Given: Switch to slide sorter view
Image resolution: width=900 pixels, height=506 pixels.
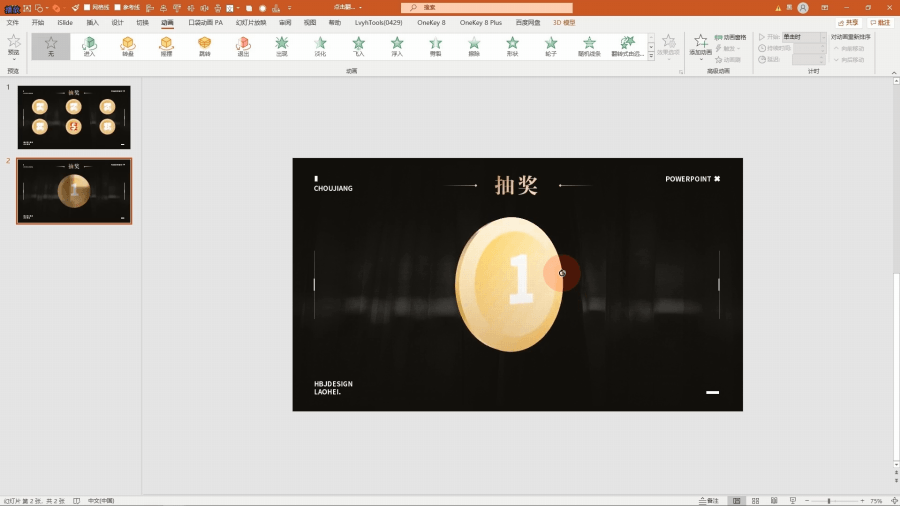Looking at the screenshot, I should pyautogui.click(x=754, y=500).
